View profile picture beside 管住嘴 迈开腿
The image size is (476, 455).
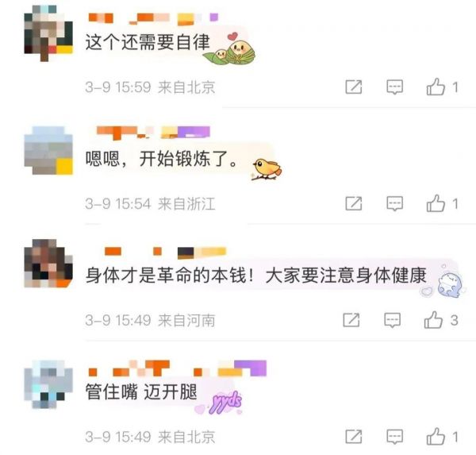tap(48, 384)
